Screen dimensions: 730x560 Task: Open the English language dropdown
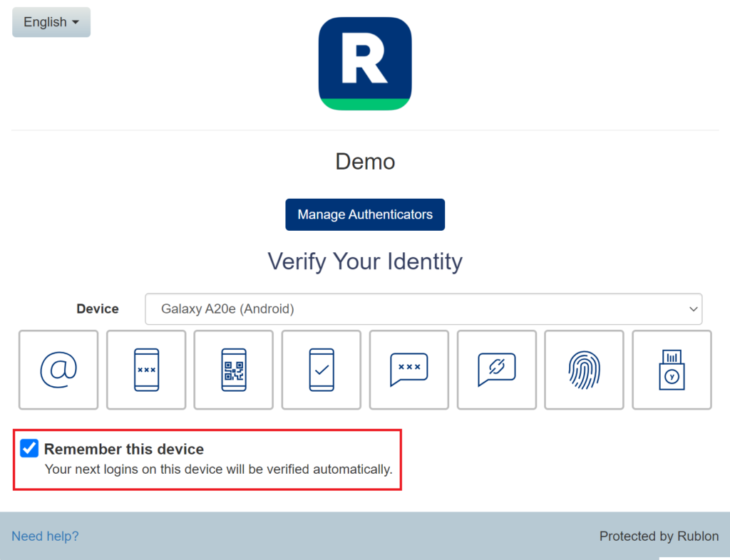tap(51, 22)
